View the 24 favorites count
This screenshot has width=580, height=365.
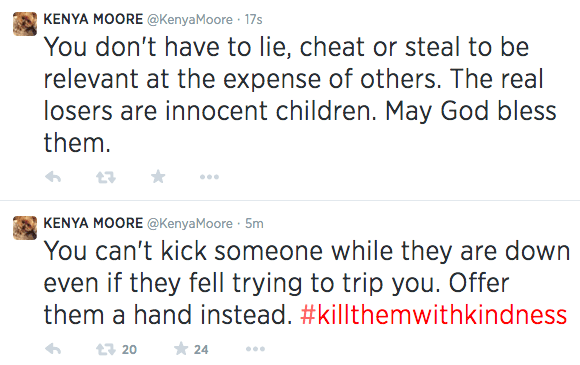[201, 349]
